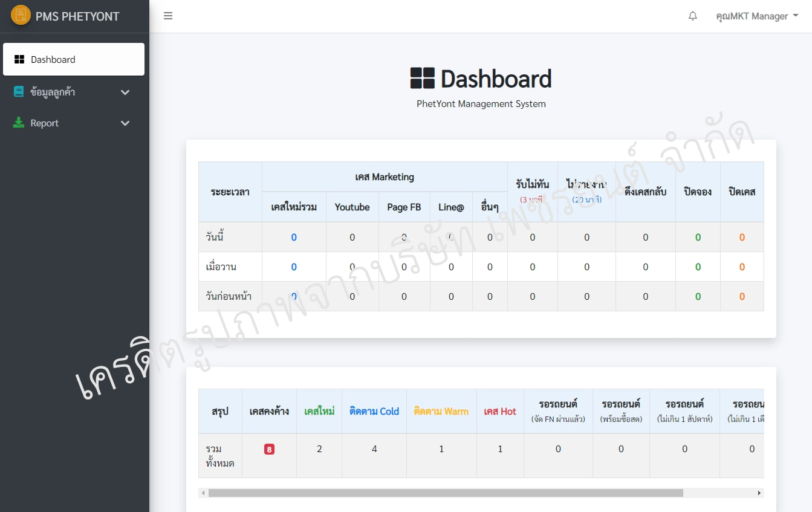Click orange 0 in วันนี้ ปิดเคส cell
The image size is (812, 512).
[x=742, y=238]
